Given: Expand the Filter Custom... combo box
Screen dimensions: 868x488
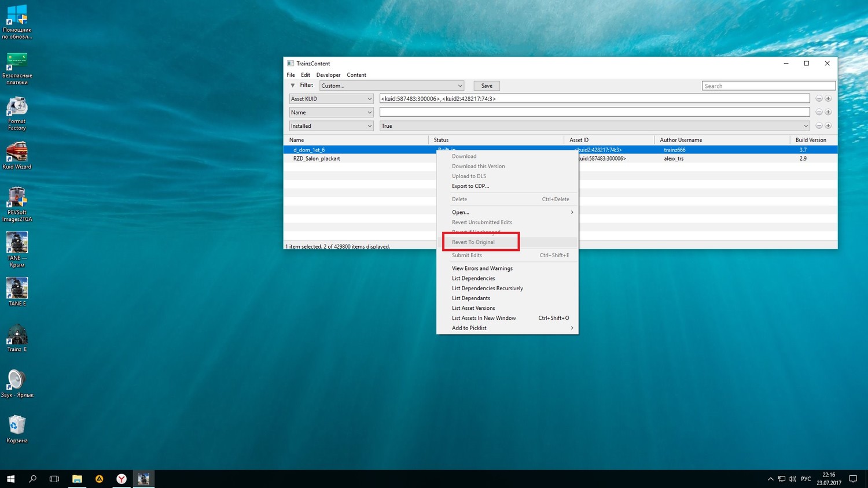Looking at the screenshot, I should click(x=392, y=86).
